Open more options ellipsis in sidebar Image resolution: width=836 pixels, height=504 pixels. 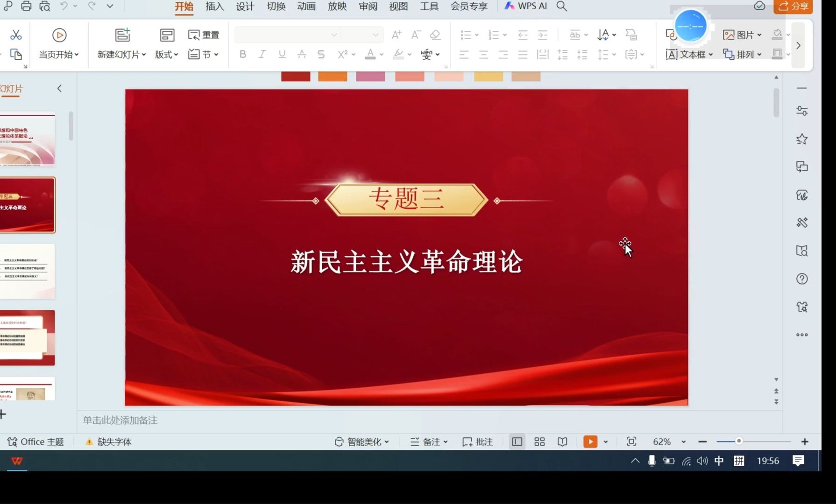pos(802,335)
